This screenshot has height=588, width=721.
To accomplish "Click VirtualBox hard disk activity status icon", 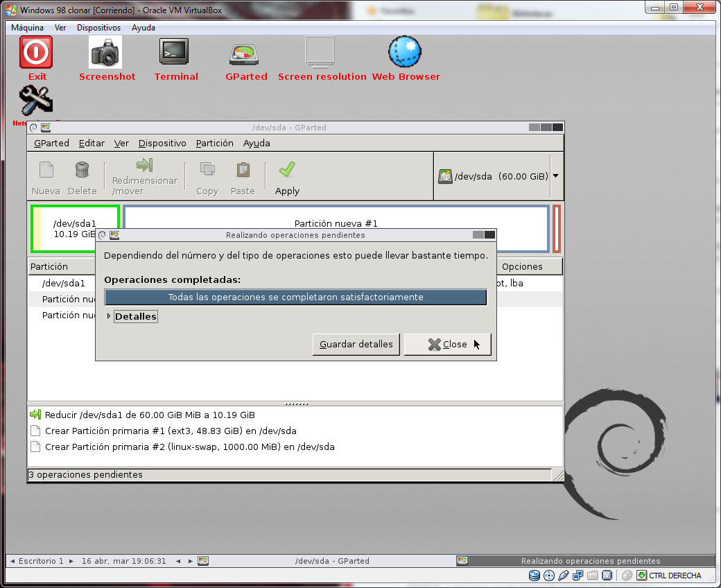I will [x=534, y=575].
